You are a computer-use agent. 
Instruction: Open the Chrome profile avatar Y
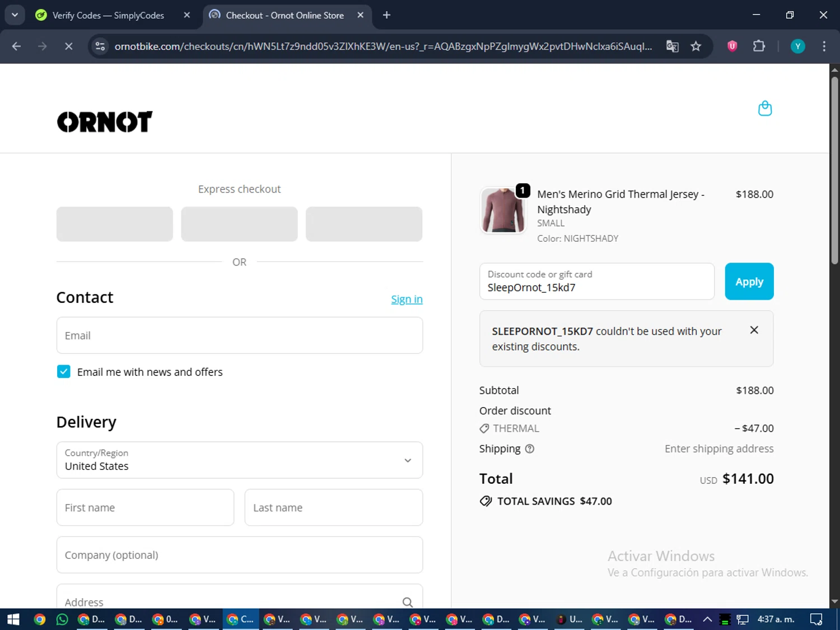tap(797, 46)
